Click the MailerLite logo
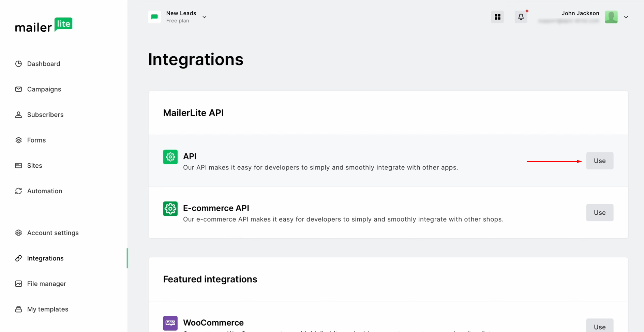Image resolution: width=644 pixels, height=332 pixels. pos(44,25)
